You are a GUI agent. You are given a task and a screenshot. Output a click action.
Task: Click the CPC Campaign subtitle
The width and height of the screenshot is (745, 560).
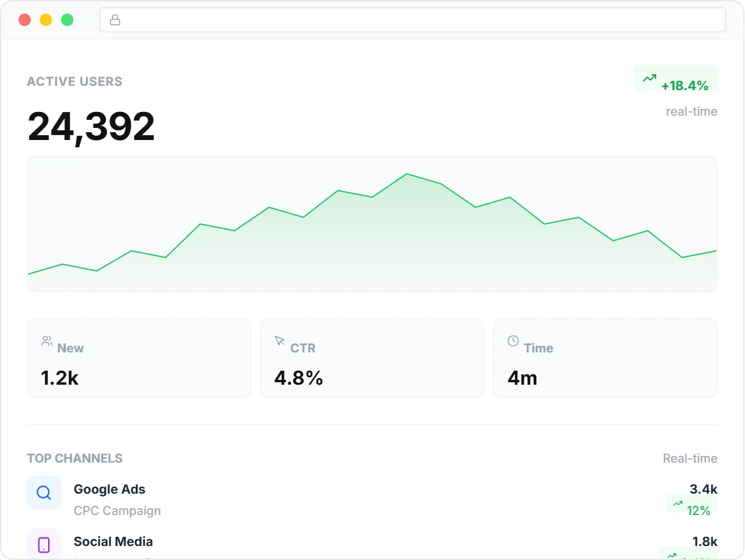tap(117, 511)
